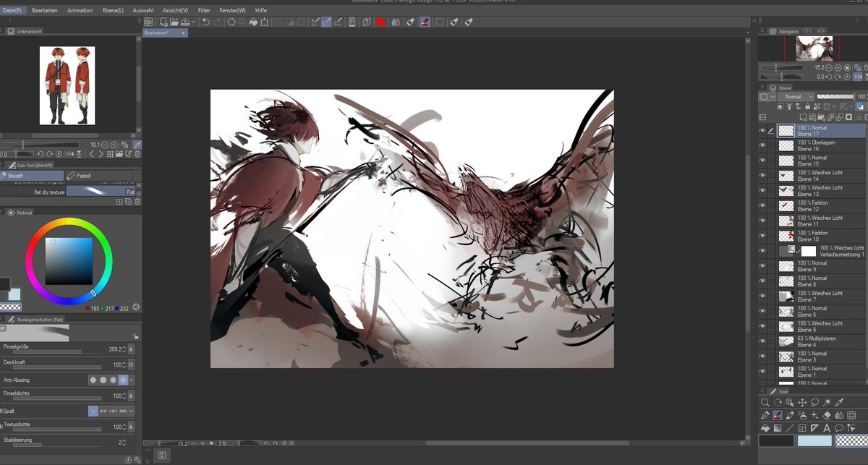Click the Navigator zoom-out minus button
Image resolution: width=868 pixels, height=465 pixels.
pos(829,67)
